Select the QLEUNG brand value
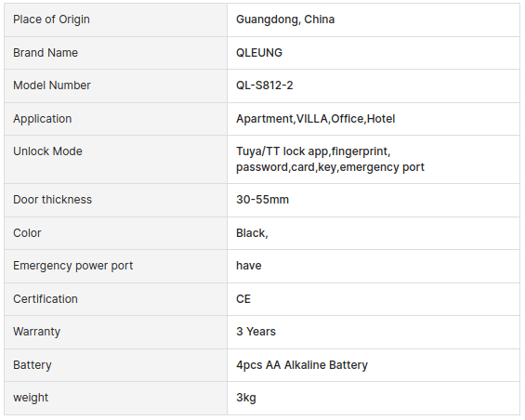Screen dimensions: 525x420 (x=259, y=53)
